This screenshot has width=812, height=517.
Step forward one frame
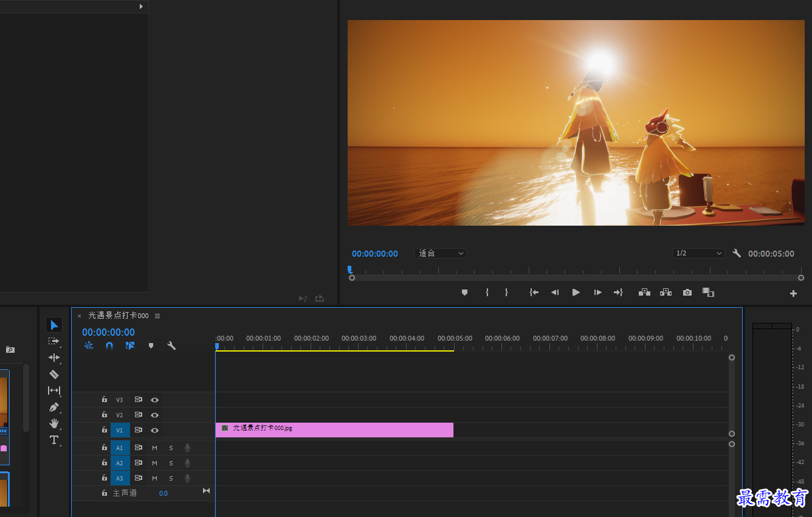pos(597,293)
